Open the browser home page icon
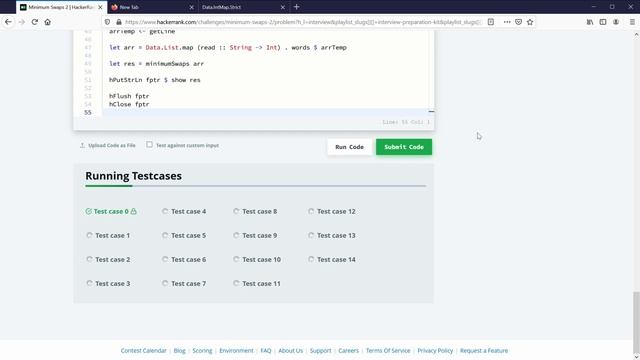This screenshot has height=360, width=640. tap(48, 22)
